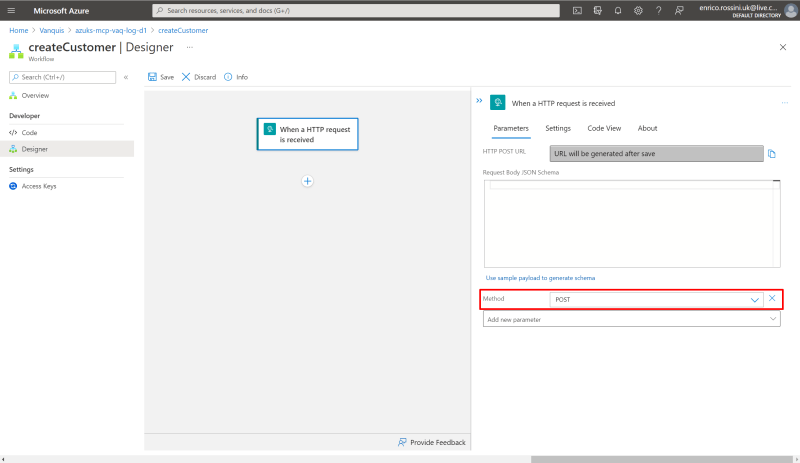The width and height of the screenshot is (800, 463).
Task: Click the search resources, services, and docs box
Action: [356, 10]
